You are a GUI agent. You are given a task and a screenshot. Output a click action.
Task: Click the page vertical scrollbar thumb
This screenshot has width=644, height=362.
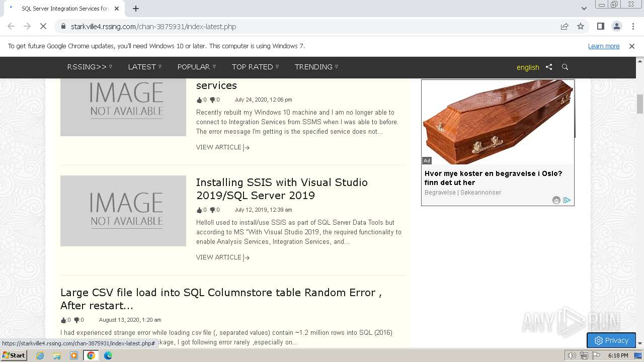pos(640,104)
